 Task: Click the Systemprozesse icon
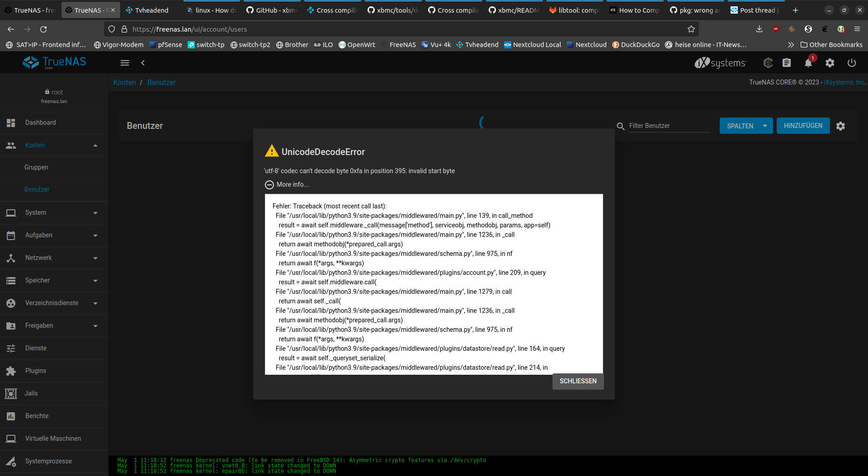click(11, 461)
